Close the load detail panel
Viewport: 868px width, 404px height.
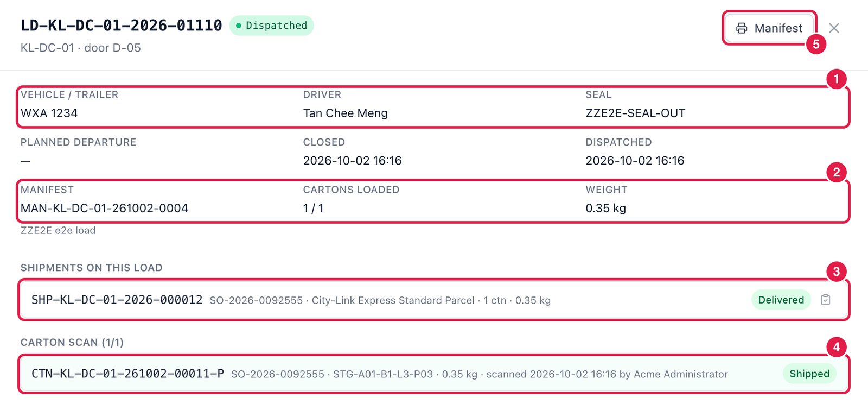(x=834, y=28)
